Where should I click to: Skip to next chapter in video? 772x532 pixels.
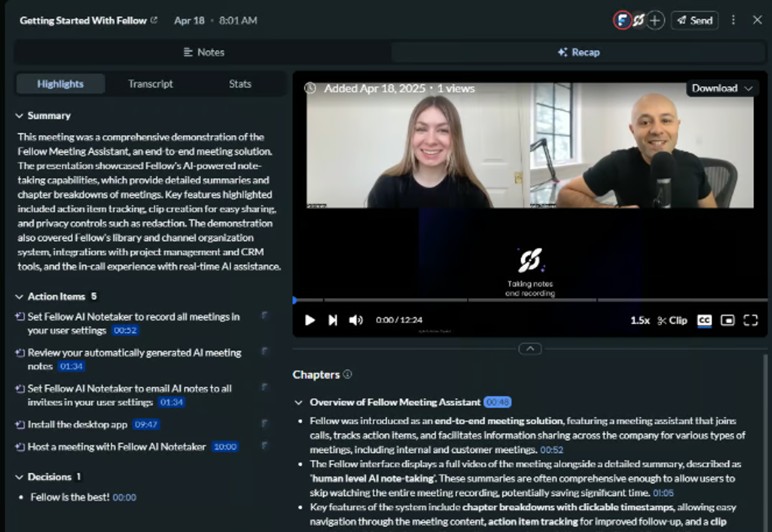333,320
